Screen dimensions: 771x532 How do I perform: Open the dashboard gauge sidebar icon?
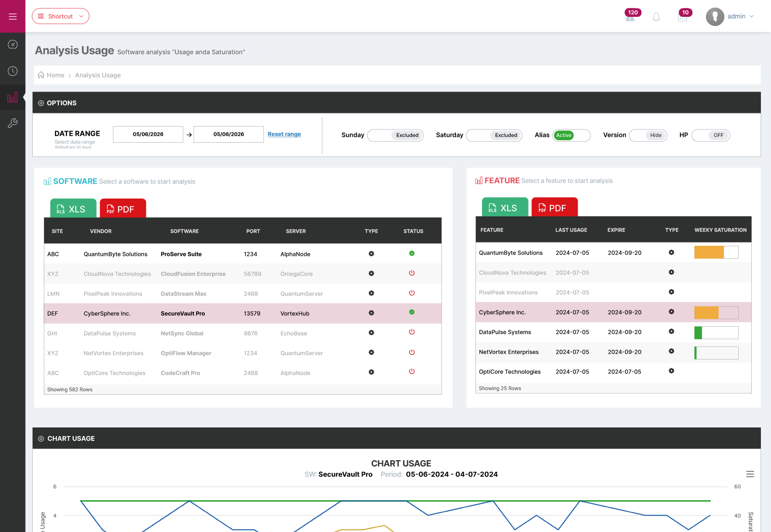(x=13, y=45)
